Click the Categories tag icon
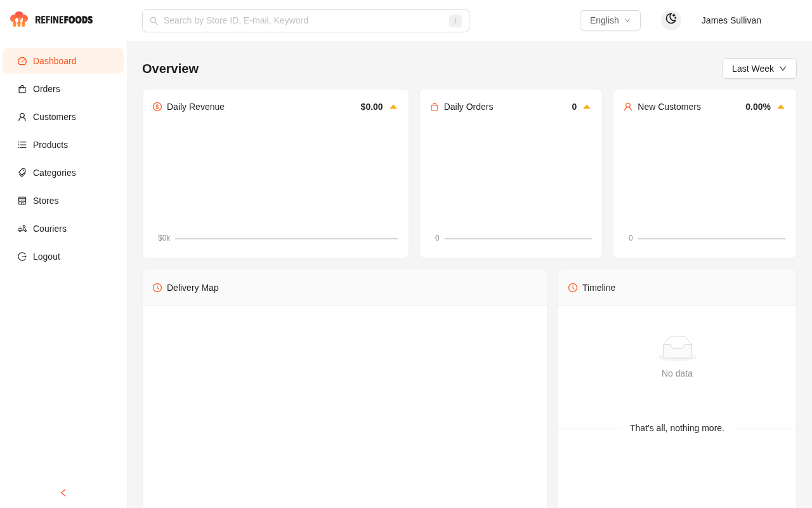Screen dimensions: 812x508 pyautogui.click(x=22, y=173)
